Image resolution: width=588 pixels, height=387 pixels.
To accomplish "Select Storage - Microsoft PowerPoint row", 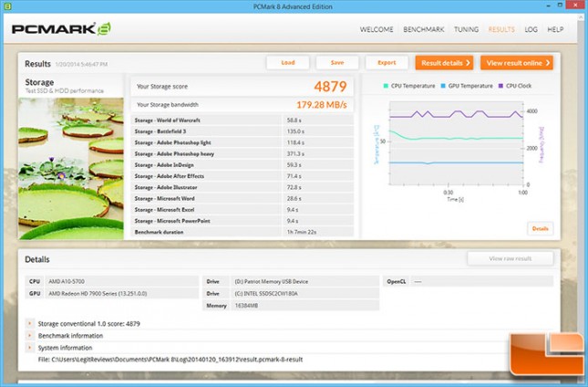I will 242,221.
